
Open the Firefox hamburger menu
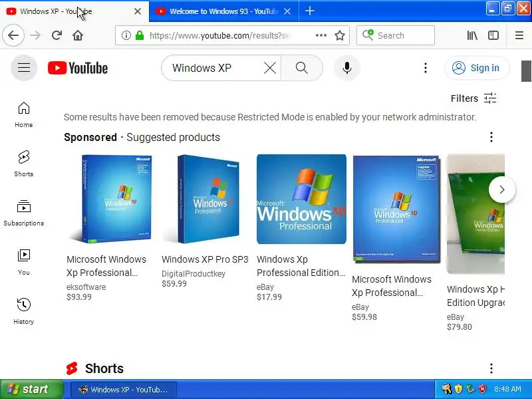pyautogui.click(x=519, y=35)
